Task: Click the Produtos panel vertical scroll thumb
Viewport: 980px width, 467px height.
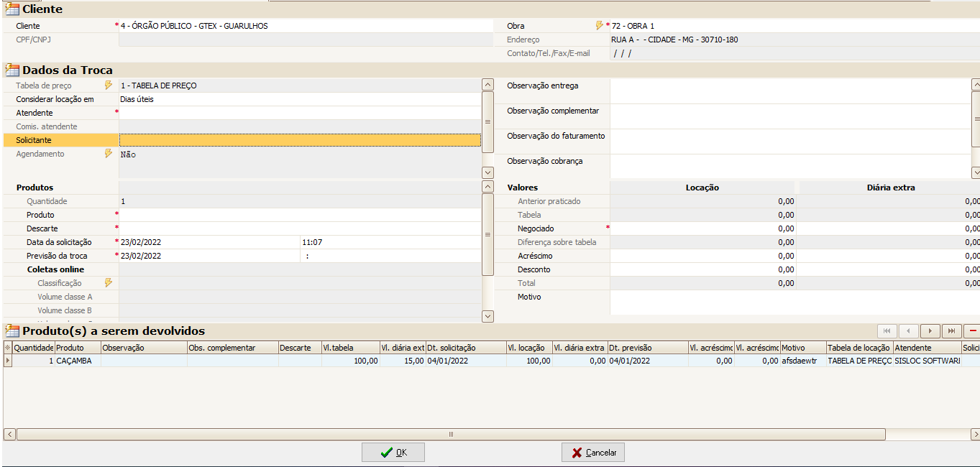Action: 487,234
